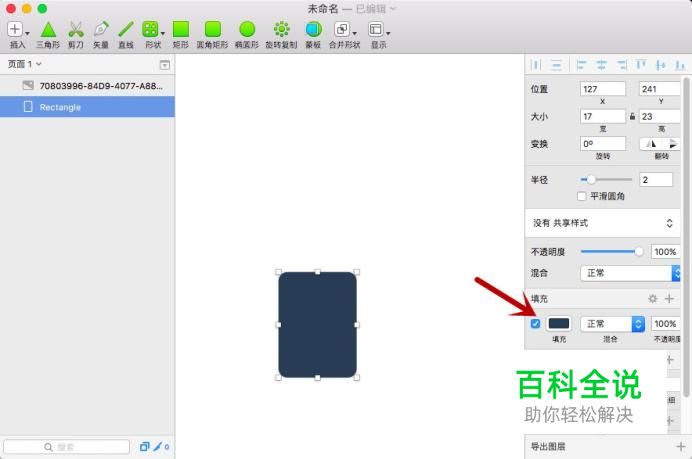
Task: Align selected layer to left edge
Action: point(581,65)
